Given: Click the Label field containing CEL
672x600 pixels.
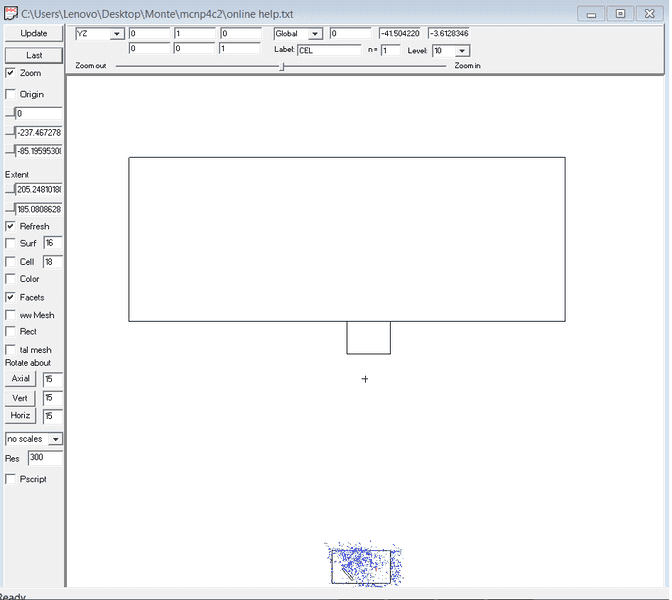Looking at the screenshot, I should [328, 50].
